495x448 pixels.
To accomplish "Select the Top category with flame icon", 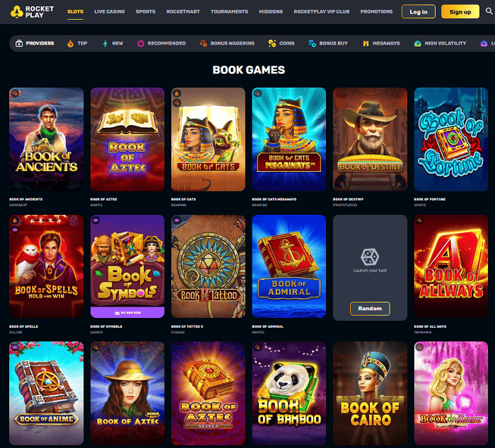I will coord(77,43).
